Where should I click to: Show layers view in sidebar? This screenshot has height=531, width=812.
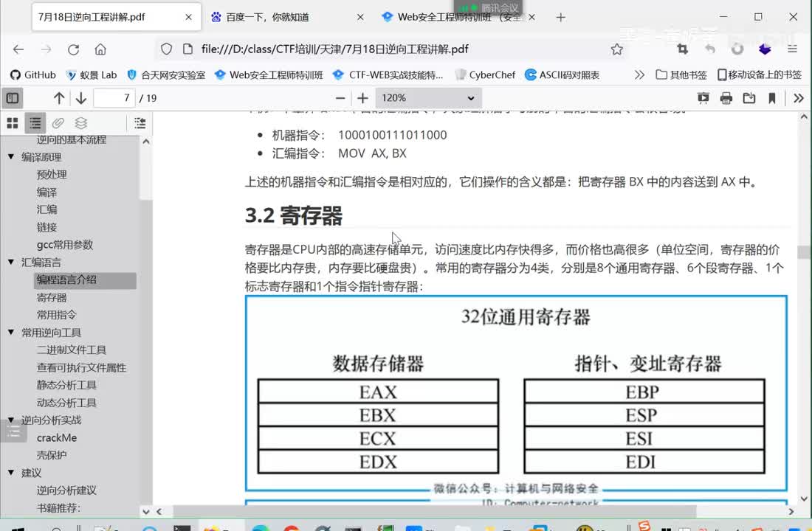point(80,122)
